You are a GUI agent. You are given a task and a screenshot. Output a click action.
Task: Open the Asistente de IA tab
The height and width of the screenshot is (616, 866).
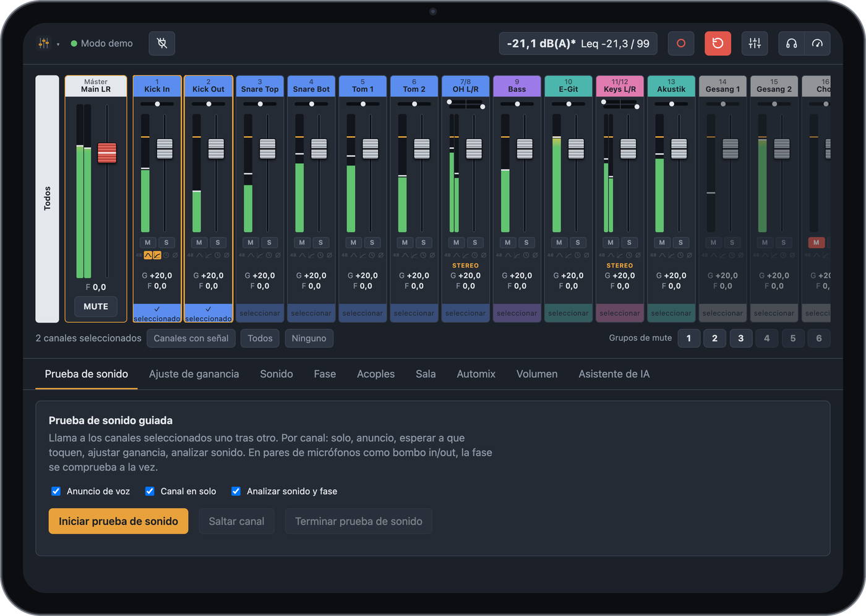(614, 374)
